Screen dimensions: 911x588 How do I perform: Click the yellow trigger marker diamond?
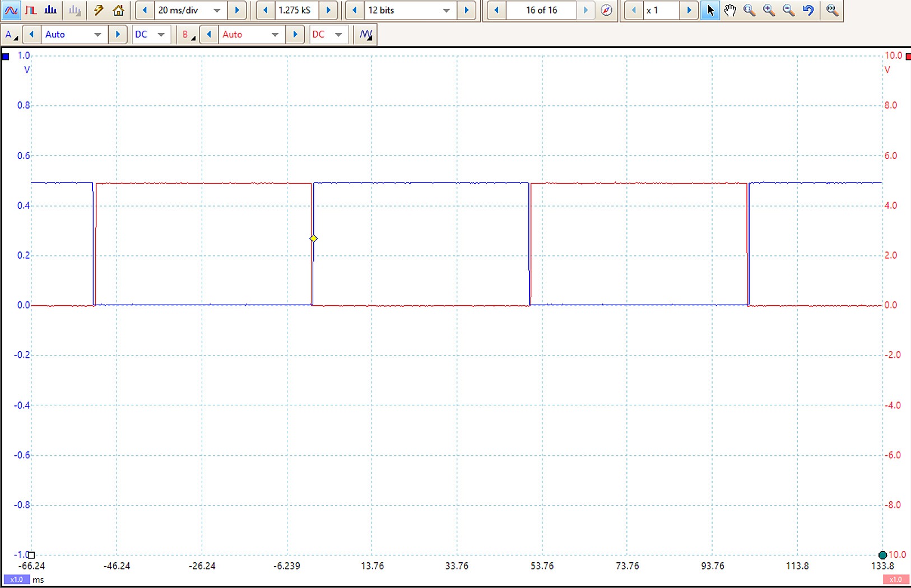click(314, 239)
